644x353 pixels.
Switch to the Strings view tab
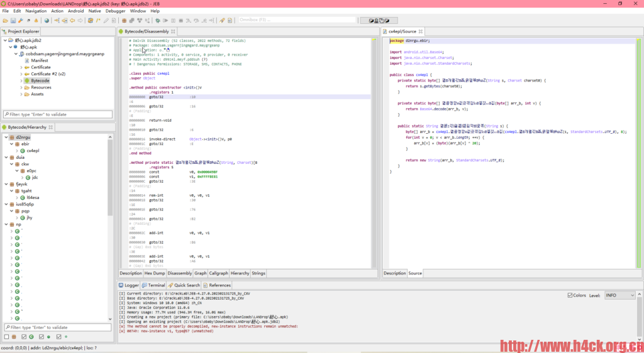click(258, 273)
